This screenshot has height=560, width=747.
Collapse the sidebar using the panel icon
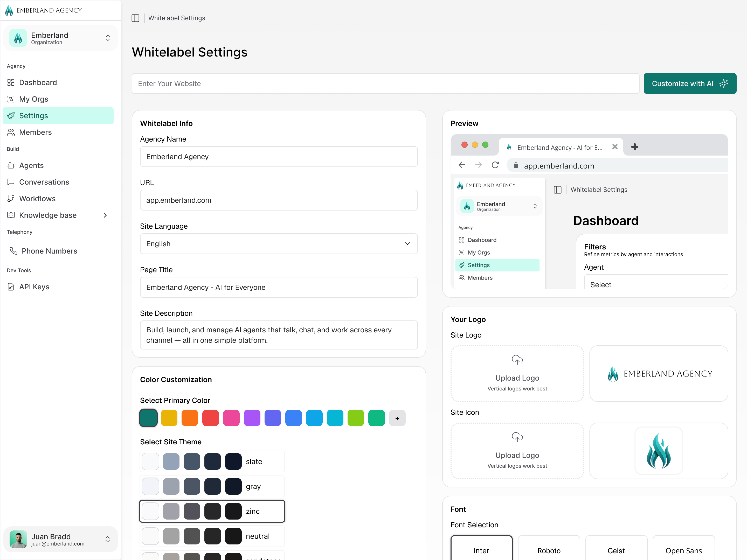[135, 18]
